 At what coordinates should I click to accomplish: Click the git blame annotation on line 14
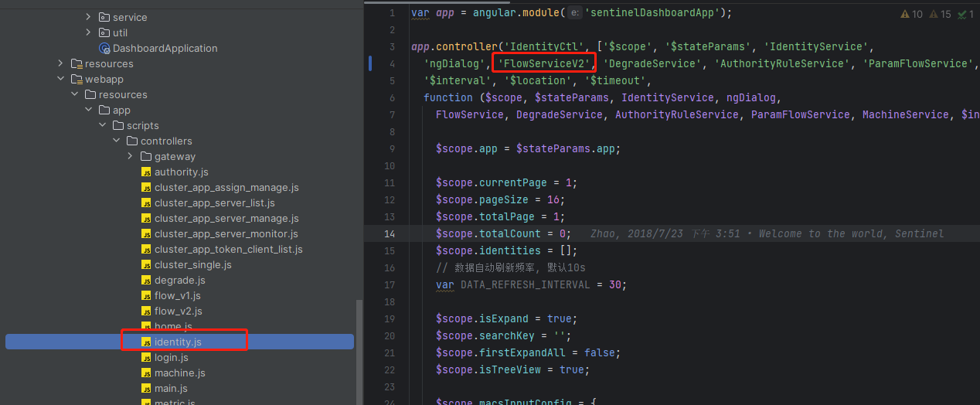tap(766, 233)
